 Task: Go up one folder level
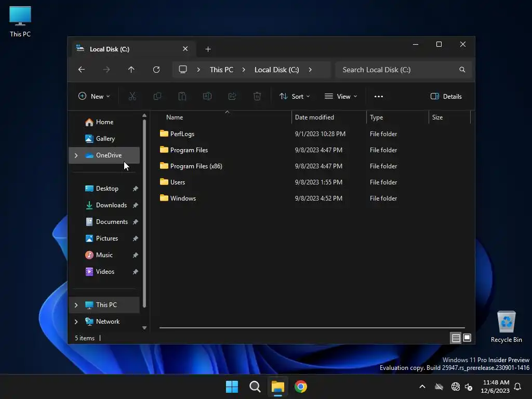point(131,70)
